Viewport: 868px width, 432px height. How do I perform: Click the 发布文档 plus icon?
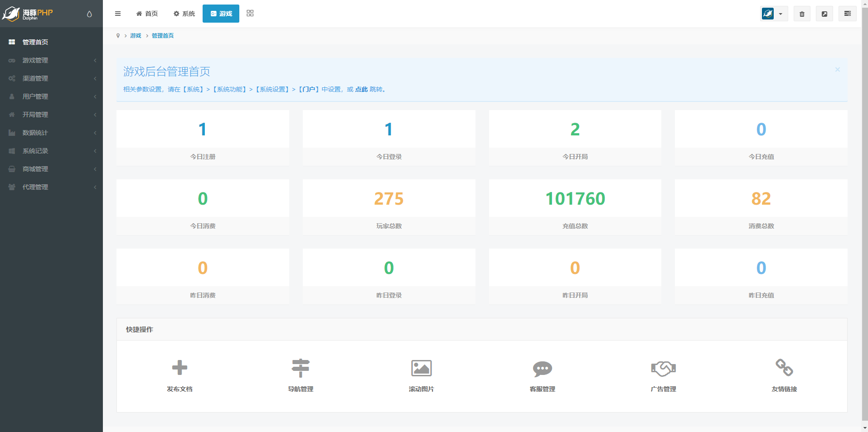tap(179, 368)
